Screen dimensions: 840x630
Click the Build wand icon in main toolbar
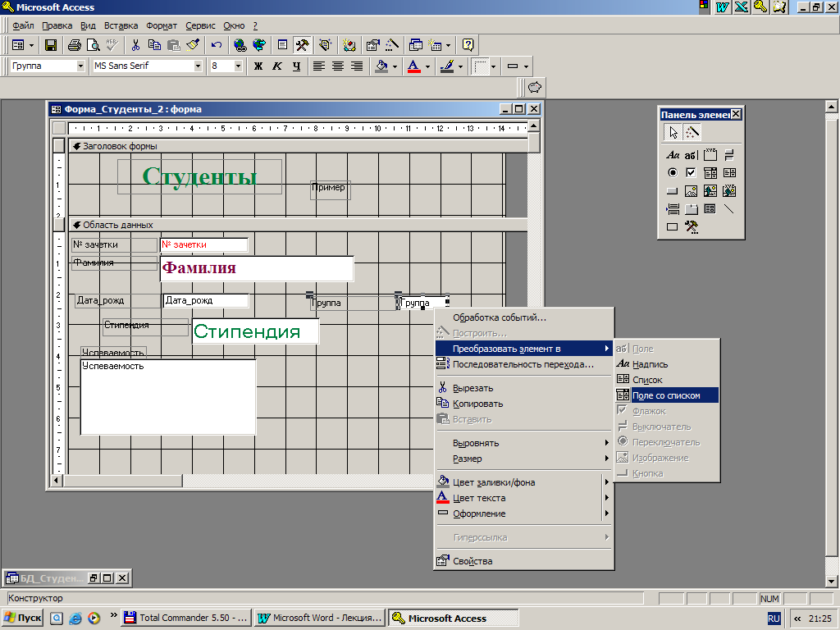[391, 45]
